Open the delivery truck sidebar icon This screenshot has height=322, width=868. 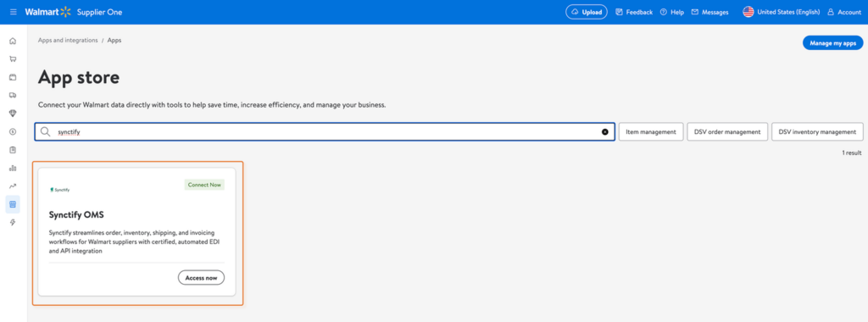click(13, 95)
